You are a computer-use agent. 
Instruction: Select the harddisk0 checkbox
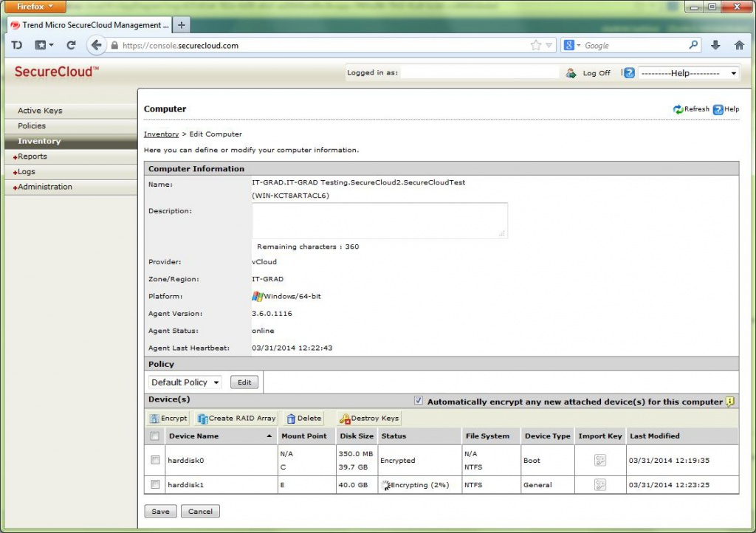155,460
